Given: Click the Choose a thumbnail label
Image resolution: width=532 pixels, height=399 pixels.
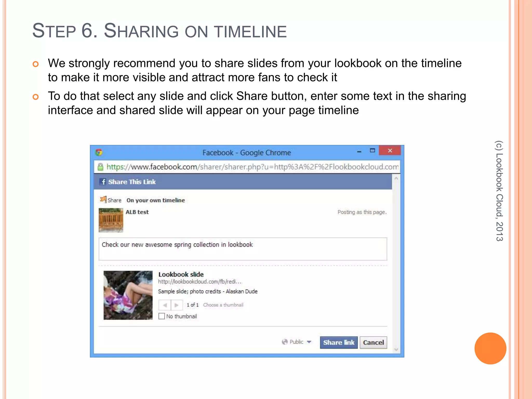Looking at the screenshot, I should (223, 305).
